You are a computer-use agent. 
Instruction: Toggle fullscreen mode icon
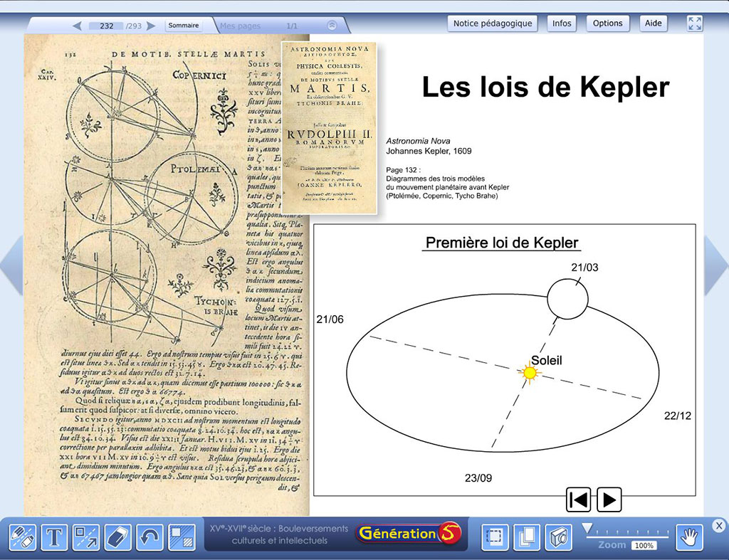click(x=695, y=23)
